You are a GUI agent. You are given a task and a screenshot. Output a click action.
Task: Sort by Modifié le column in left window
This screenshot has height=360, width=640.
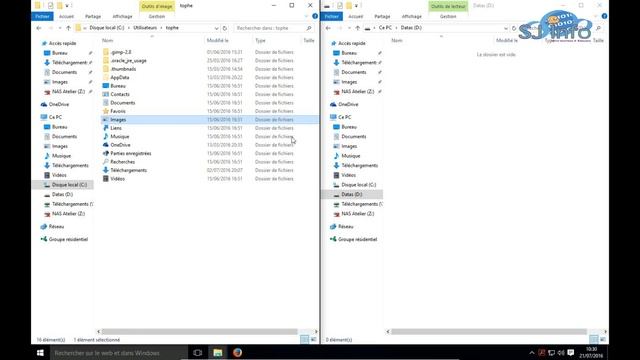[x=218, y=40]
